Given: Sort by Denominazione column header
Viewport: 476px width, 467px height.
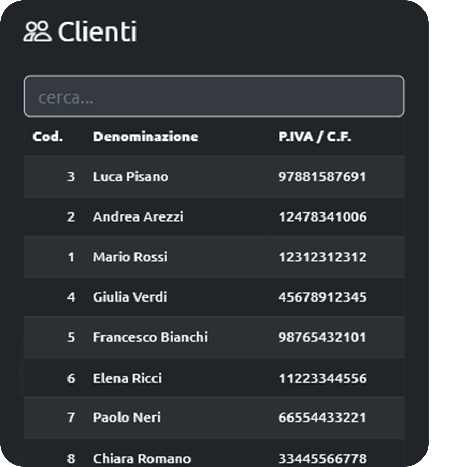Looking at the screenshot, I should (145, 137).
